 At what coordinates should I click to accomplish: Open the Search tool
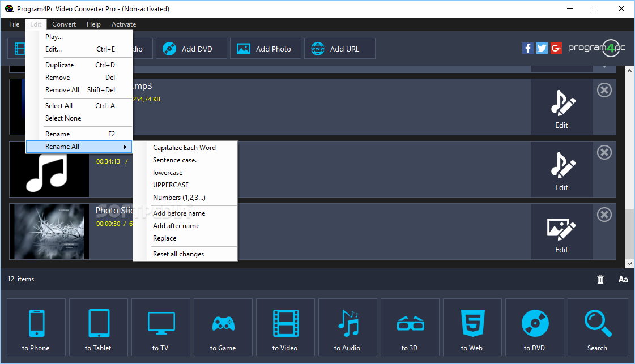pyautogui.click(x=598, y=327)
